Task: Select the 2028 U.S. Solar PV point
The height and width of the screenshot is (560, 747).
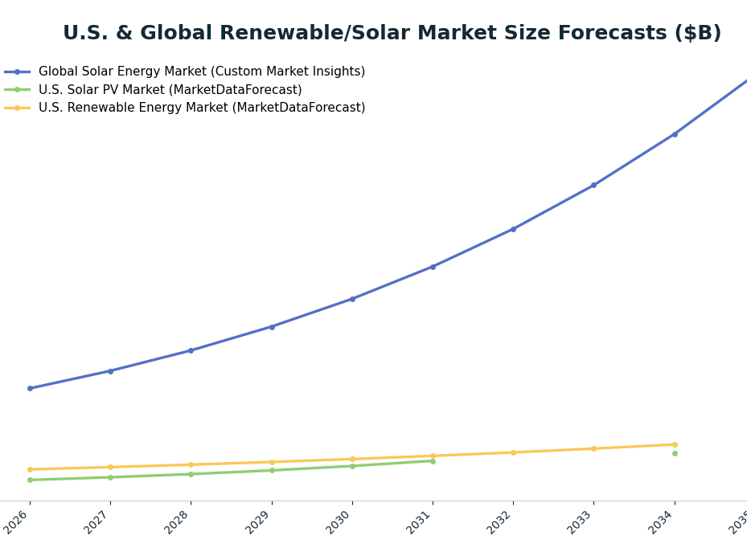Action: pos(191,474)
